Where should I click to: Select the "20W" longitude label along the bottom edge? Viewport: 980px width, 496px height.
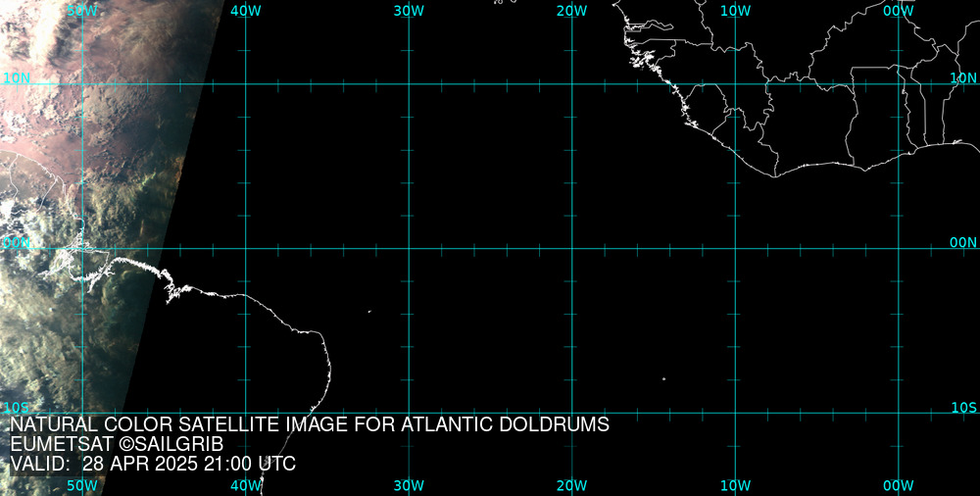(572, 485)
